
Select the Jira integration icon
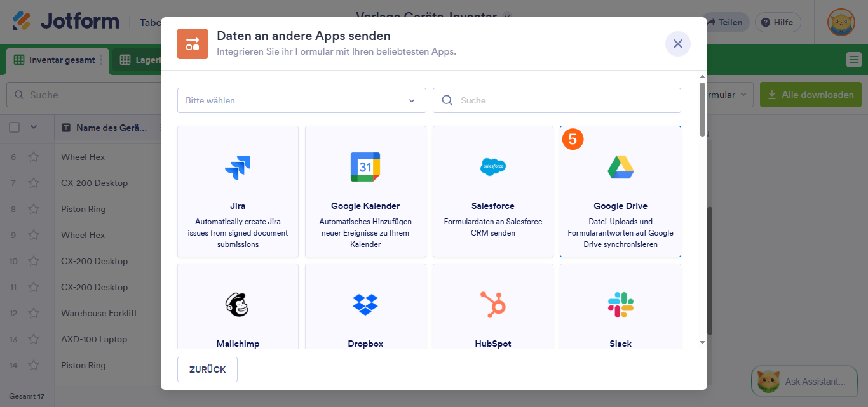238,167
